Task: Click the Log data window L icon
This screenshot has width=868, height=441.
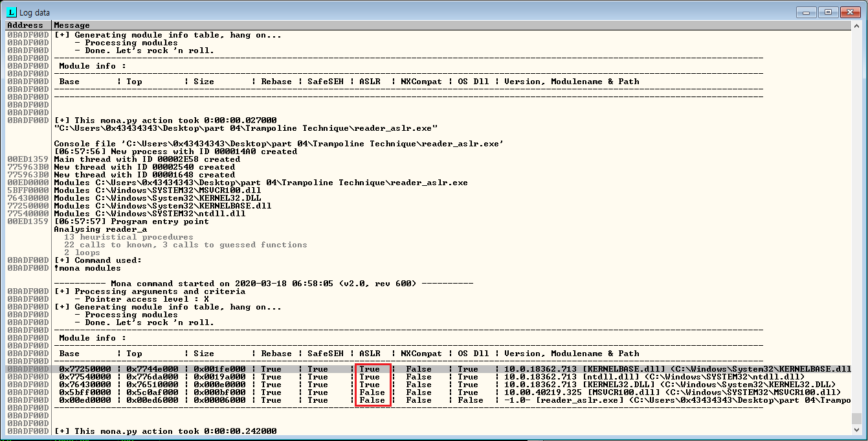Action: (x=10, y=12)
